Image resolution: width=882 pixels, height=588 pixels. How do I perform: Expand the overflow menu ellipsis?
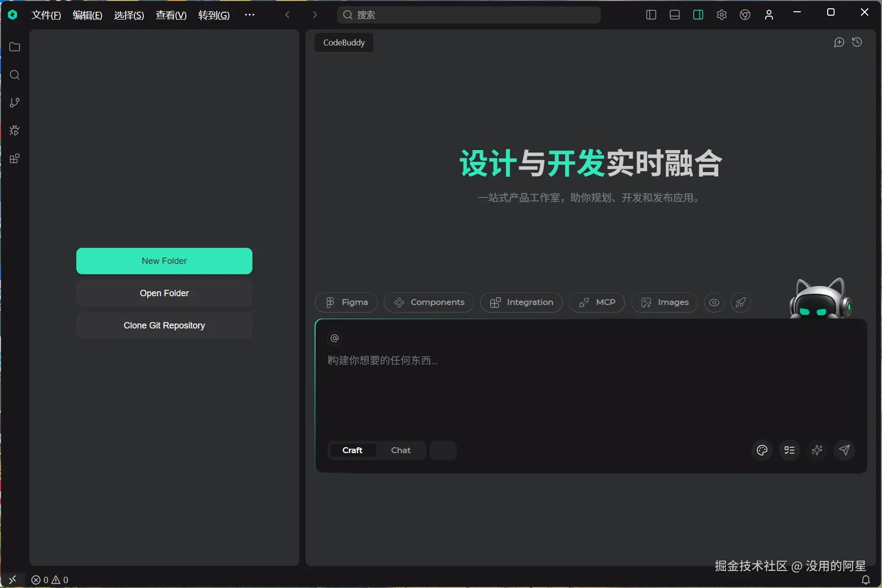pos(249,15)
